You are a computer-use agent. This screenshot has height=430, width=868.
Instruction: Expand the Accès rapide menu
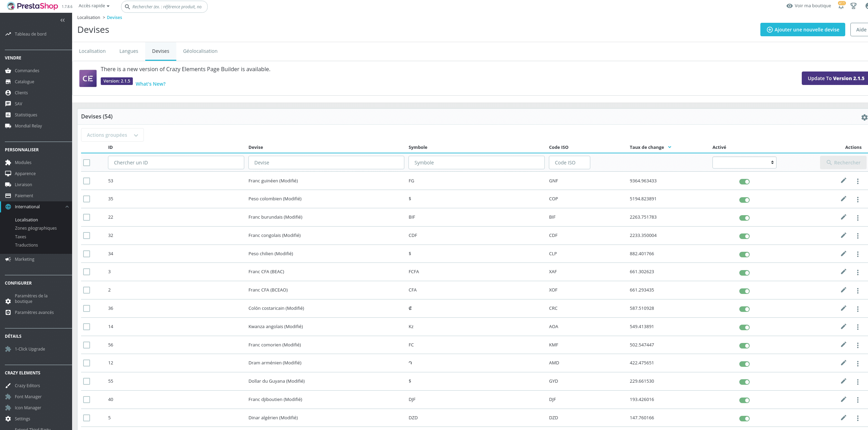(x=94, y=6)
